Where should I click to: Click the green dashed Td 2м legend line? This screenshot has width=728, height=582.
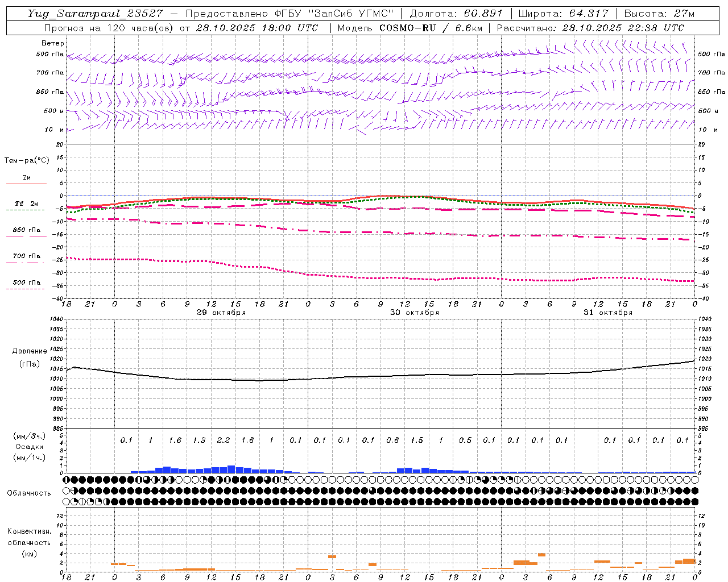25,210
